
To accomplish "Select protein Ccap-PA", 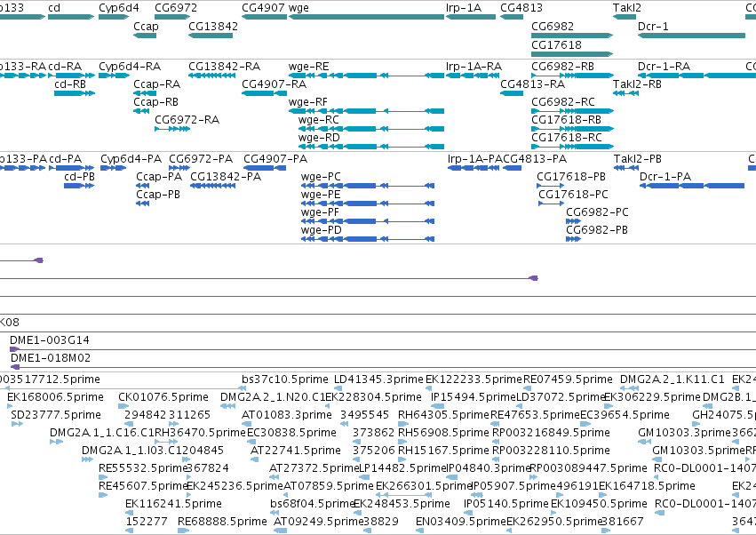I will click(x=143, y=187).
